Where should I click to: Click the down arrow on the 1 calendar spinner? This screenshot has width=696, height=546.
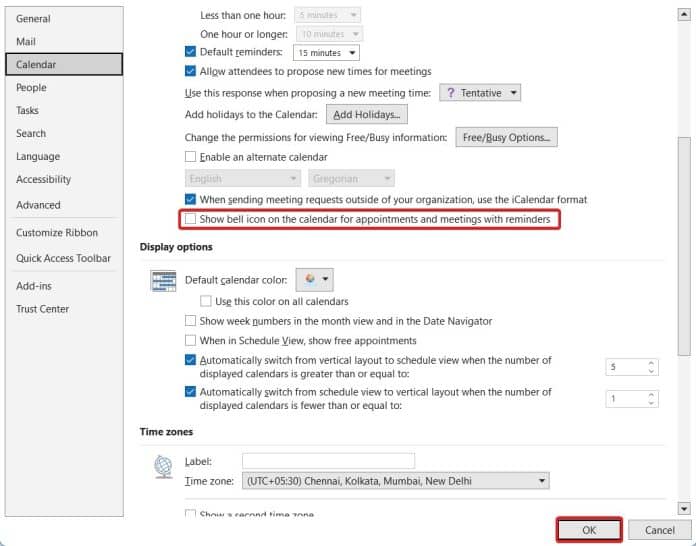[652, 403]
